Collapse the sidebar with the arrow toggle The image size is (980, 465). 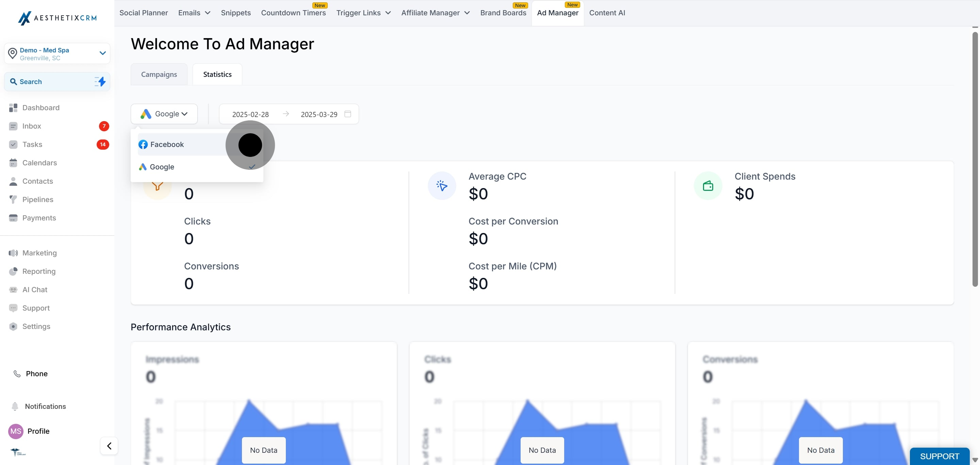[109, 446]
